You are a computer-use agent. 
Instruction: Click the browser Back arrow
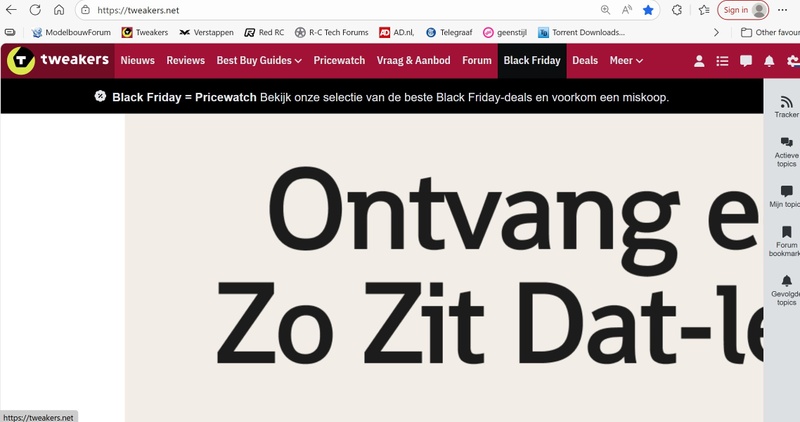tap(11, 10)
